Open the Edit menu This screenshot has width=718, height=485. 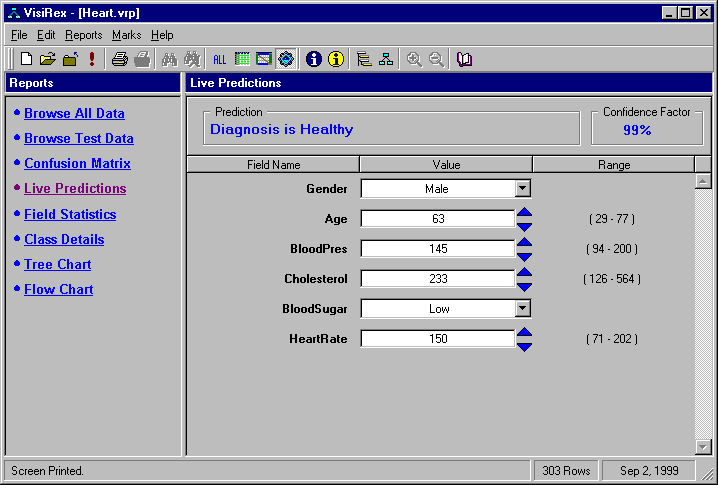tap(46, 35)
